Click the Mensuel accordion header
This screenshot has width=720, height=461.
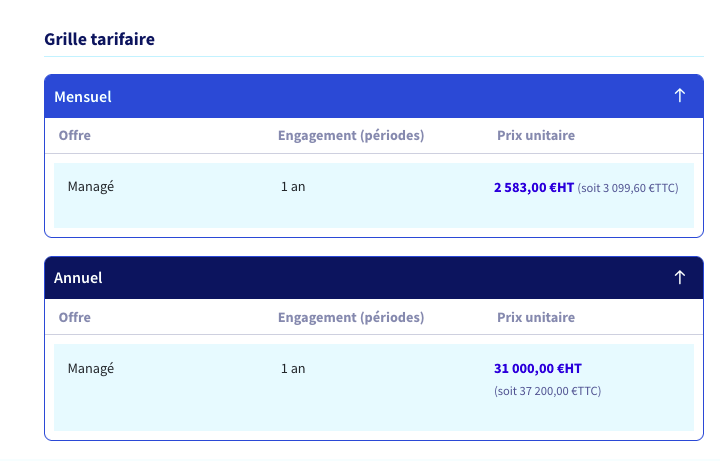point(374,96)
